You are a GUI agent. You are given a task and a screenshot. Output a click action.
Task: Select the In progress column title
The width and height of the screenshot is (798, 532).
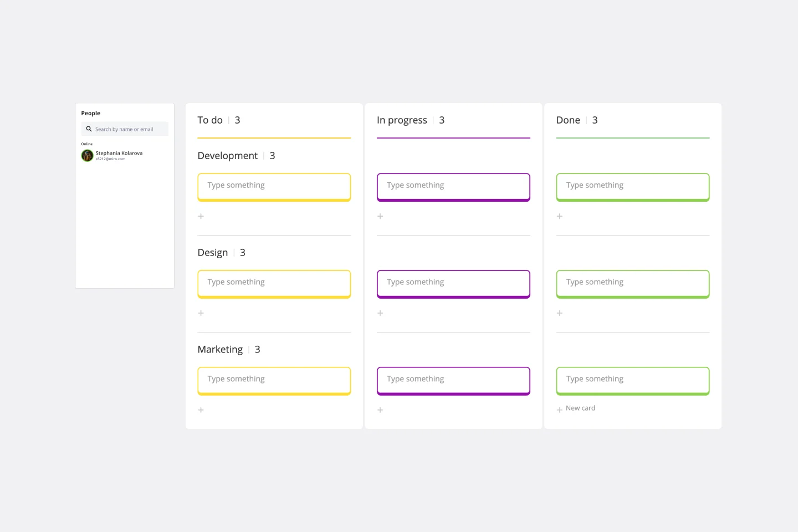(402, 120)
